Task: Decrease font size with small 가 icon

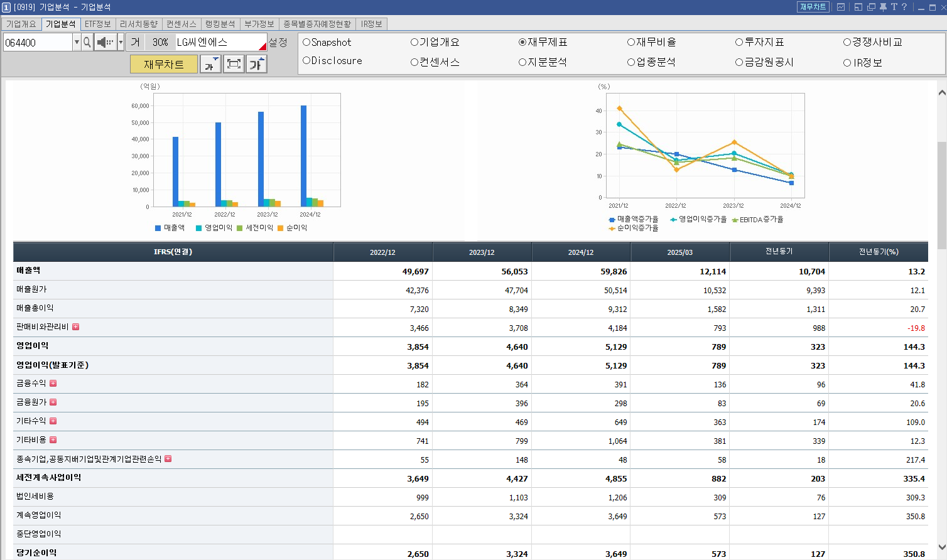Action: click(x=210, y=64)
